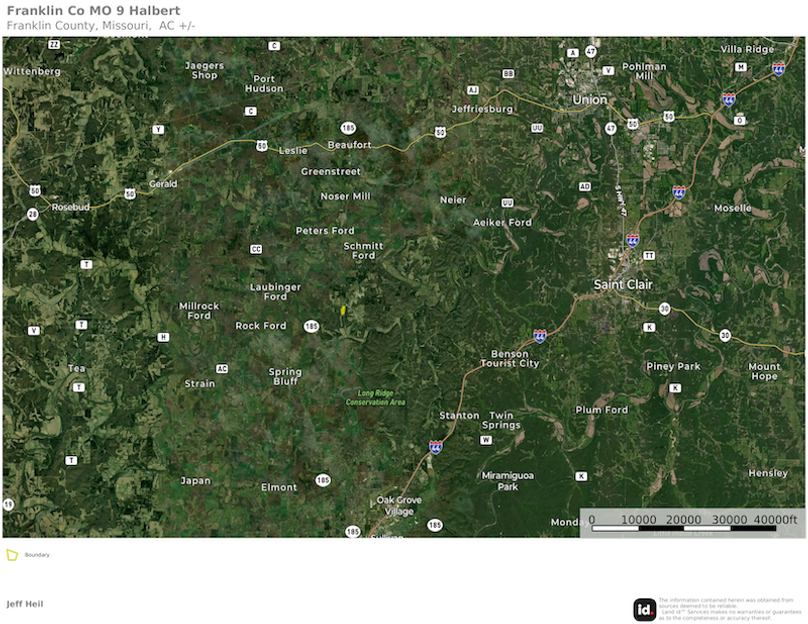Click the Beaufort town label
The height and width of the screenshot is (624, 808).
click(349, 145)
